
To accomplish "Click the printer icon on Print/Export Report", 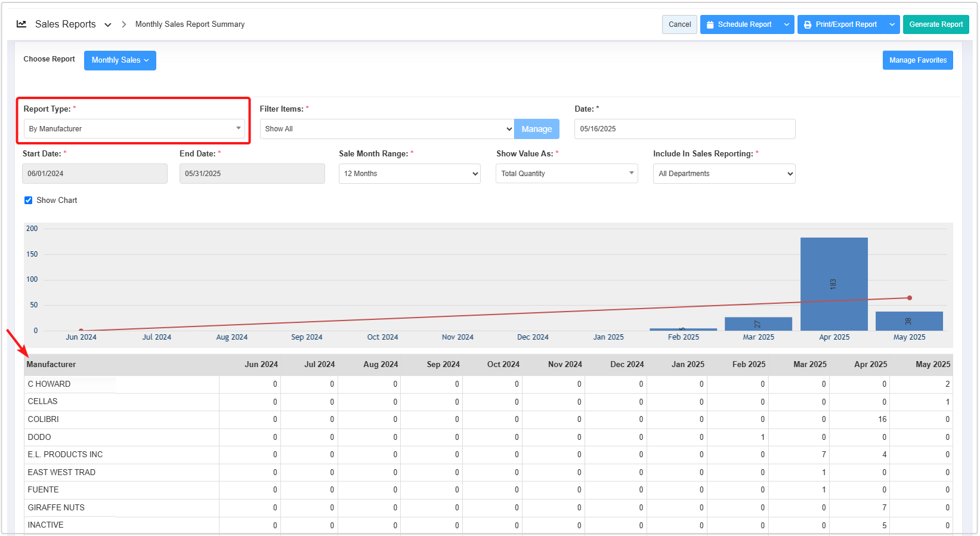I will coord(808,24).
